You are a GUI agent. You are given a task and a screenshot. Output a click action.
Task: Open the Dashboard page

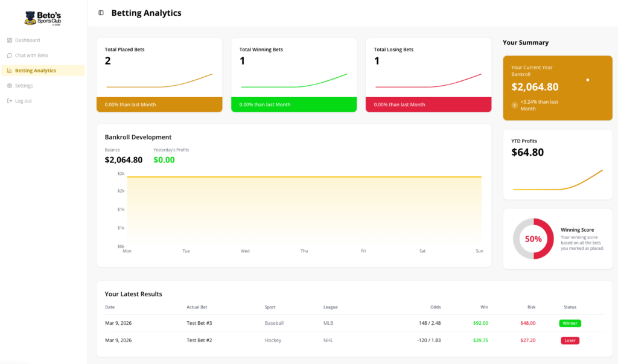click(27, 40)
